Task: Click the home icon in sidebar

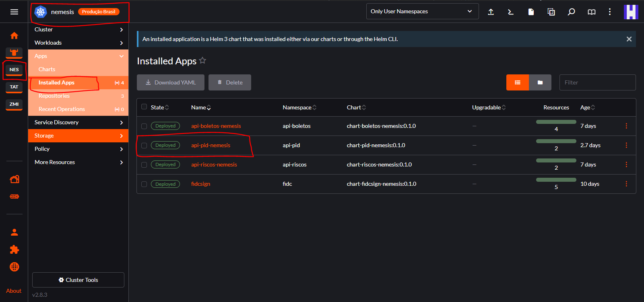Action: pos(14,36)
